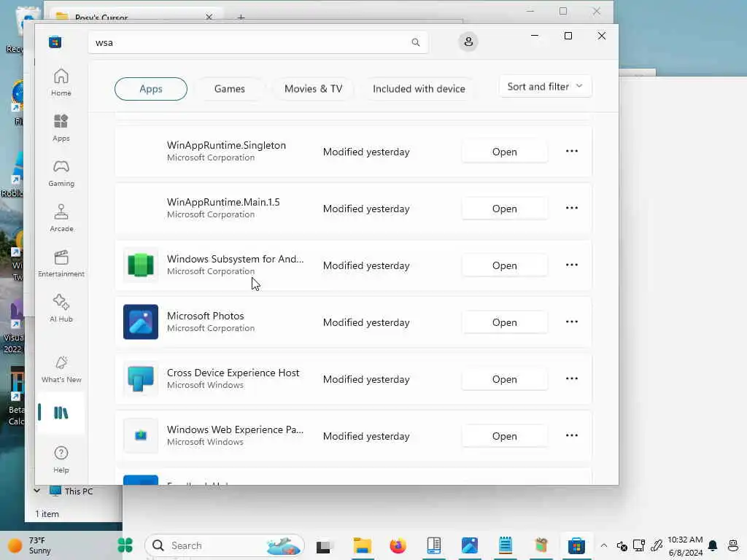Open WinAppRuntime.Main.1.5
This screenshot has height=560, width=747.
pos(504,209)
